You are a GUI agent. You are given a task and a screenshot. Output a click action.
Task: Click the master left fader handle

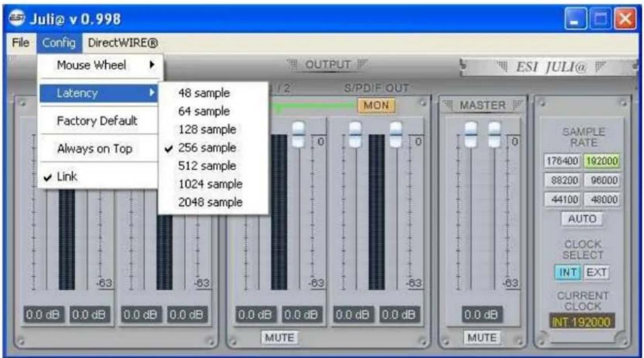(471, 134)
